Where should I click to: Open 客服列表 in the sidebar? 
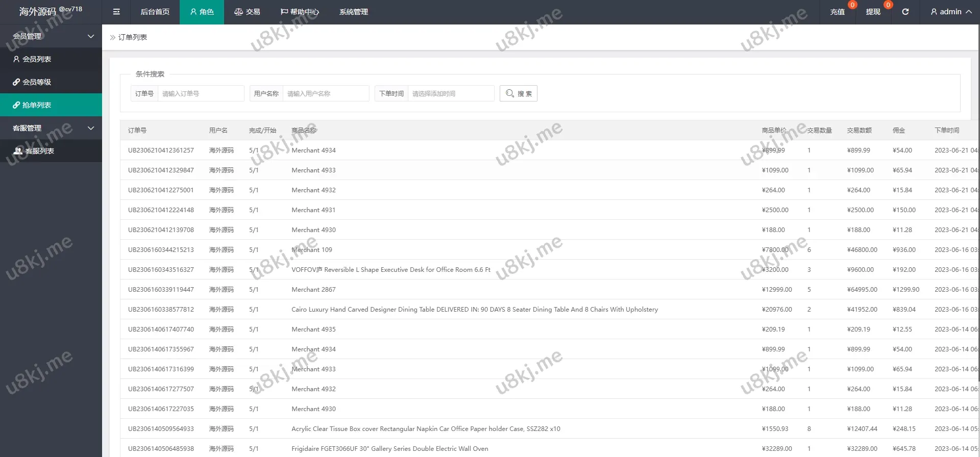pos(40,151)
